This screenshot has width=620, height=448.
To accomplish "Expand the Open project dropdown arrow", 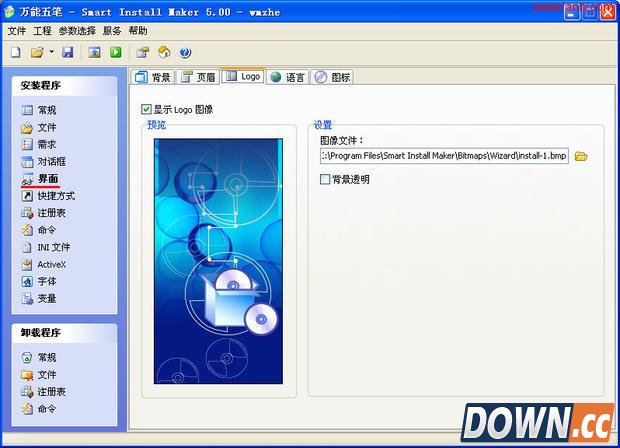I will pos(51,52).
